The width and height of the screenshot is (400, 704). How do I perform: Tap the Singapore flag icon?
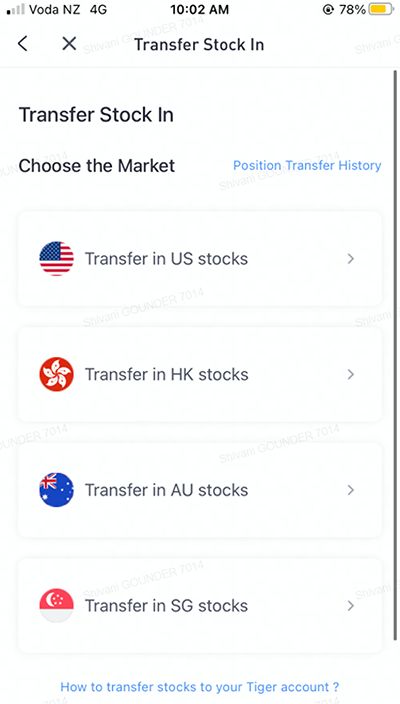pyautogui.click(x=57, y=606)
